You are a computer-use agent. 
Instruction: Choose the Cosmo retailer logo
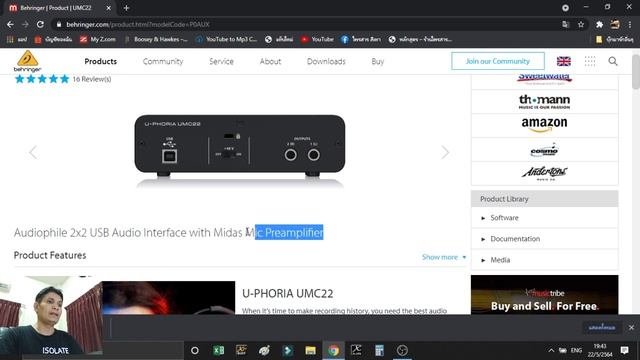pos(544,150)
